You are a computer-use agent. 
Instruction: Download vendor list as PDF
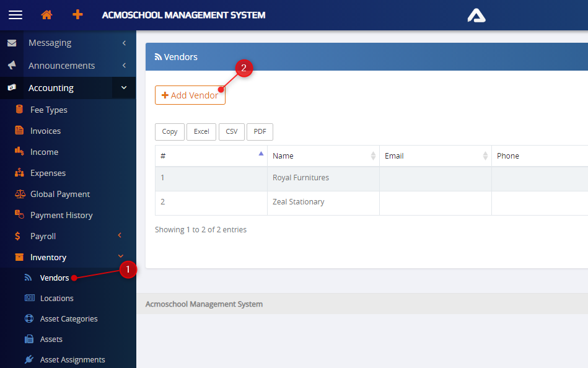(x=260, y=131)
